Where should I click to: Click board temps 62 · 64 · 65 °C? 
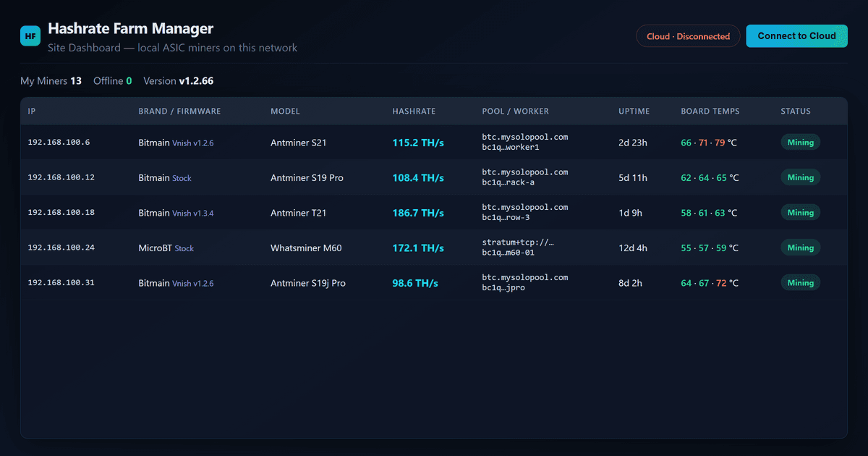710,177
